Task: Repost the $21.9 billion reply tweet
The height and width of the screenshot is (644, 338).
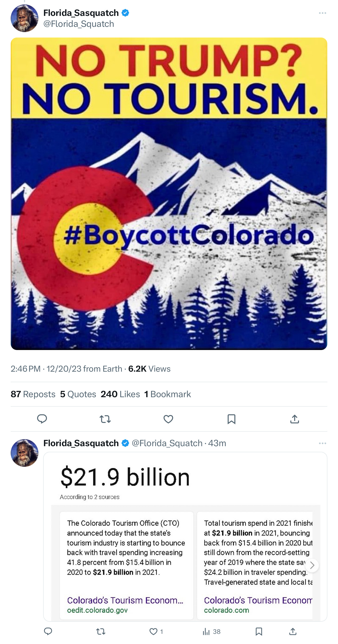Action: [101, 631]
